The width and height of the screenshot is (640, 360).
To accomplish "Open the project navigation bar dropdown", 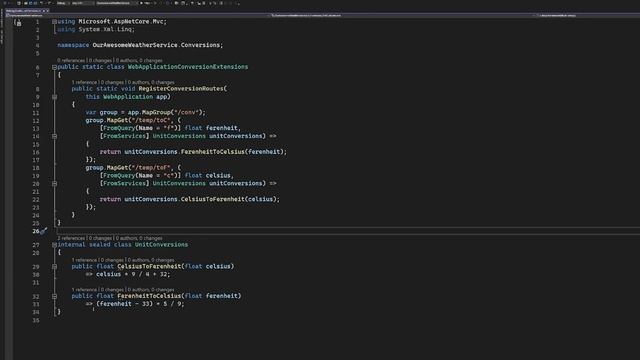I will 137,16.
